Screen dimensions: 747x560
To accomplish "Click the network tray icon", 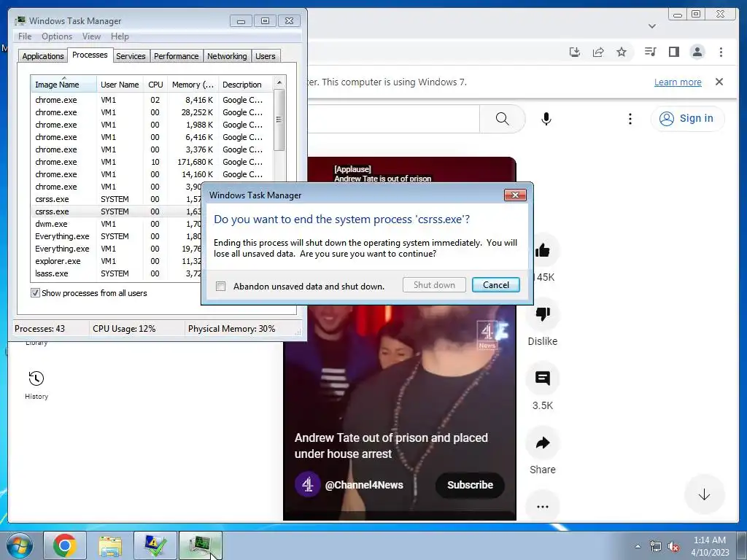I will point(656,546).
